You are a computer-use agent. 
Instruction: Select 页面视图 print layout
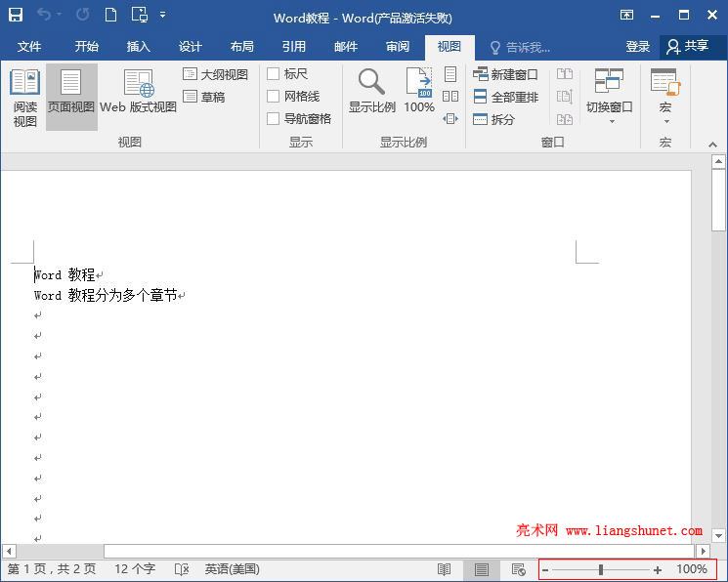click(71, 98)
